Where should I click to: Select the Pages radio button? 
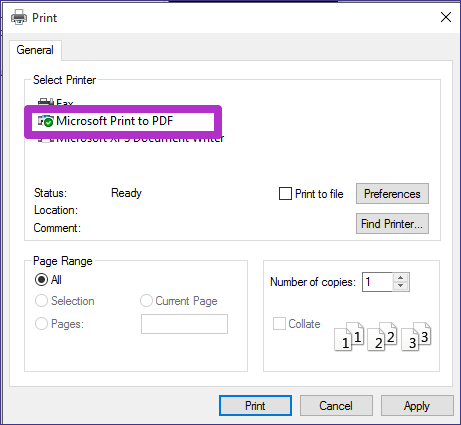[41, 324]
